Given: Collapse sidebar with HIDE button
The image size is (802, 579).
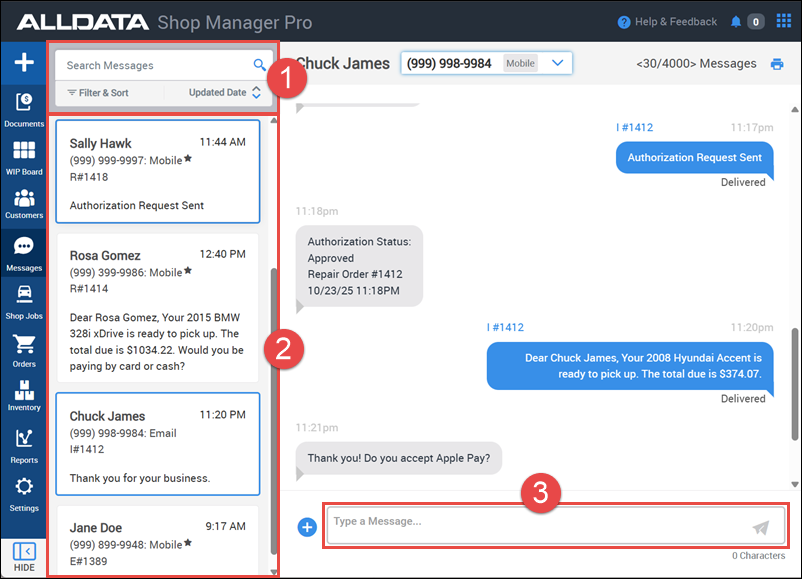Looking at the screenshot, I should (x=24, y=558).
